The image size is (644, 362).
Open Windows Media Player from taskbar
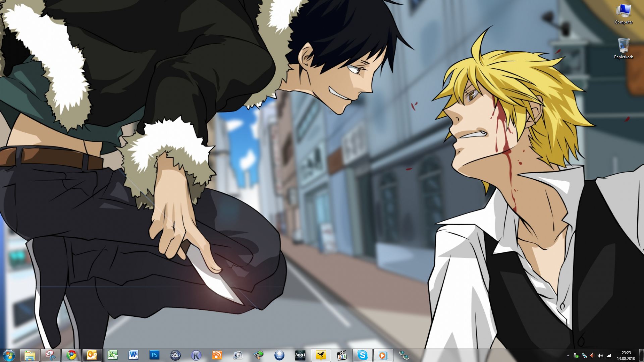coord(383,355)
